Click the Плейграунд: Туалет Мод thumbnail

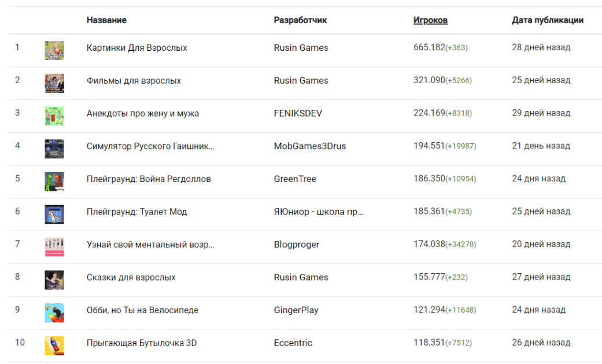pyautogui.click(x=54, y=214)
